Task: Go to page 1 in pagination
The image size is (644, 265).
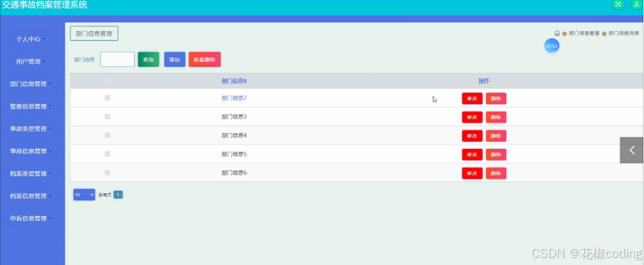Action: (118, 195)
